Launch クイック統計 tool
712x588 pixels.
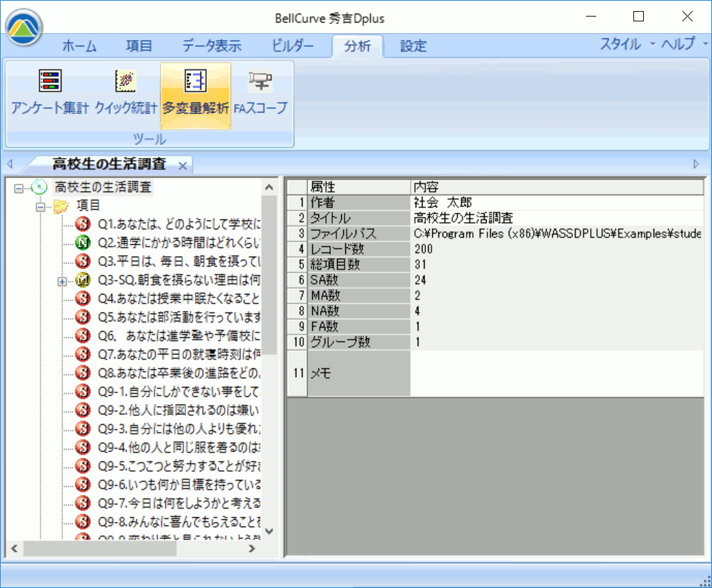pyautogui.click(x=125, y=93)
